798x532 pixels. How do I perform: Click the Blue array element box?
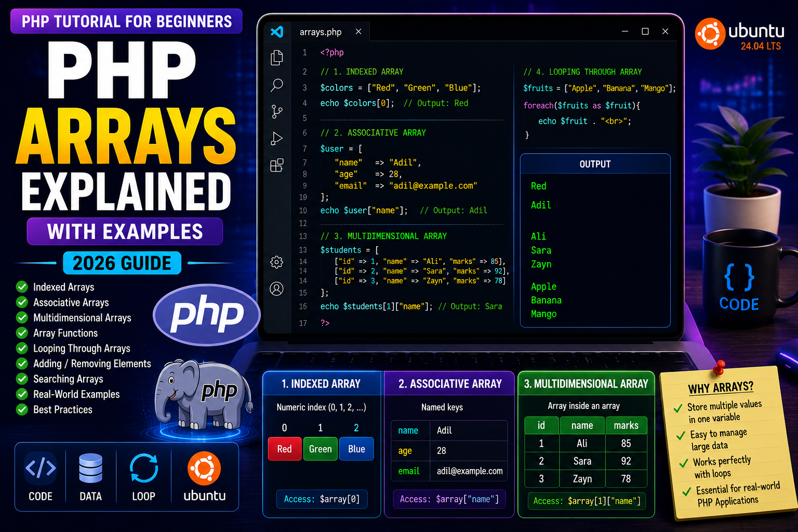[x=356, y=449]
